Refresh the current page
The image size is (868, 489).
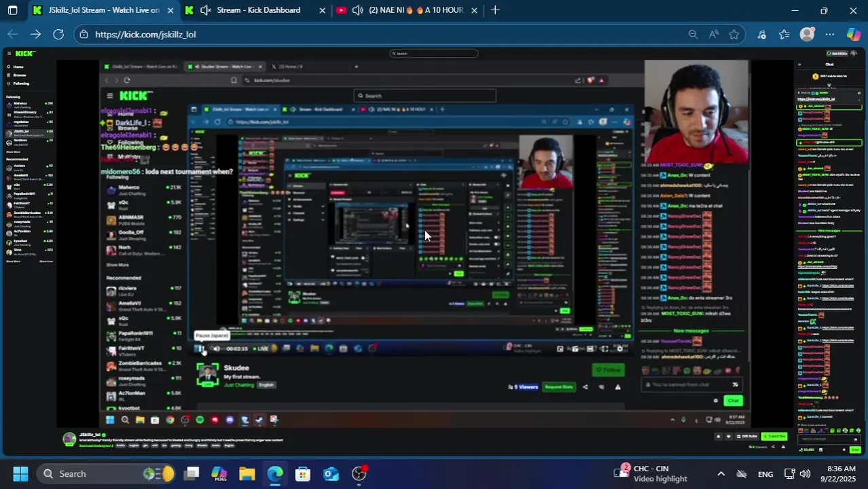[x=58, y=34]
